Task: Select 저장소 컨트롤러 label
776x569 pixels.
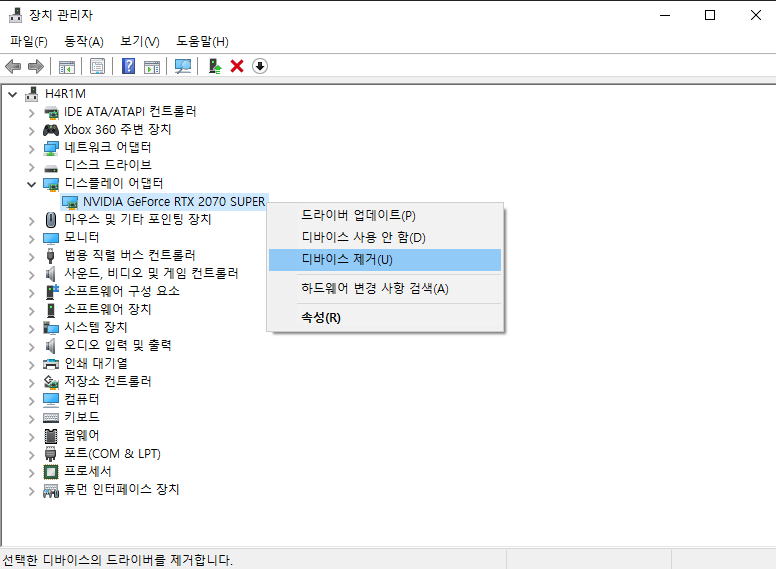Action: coord(108,381)
